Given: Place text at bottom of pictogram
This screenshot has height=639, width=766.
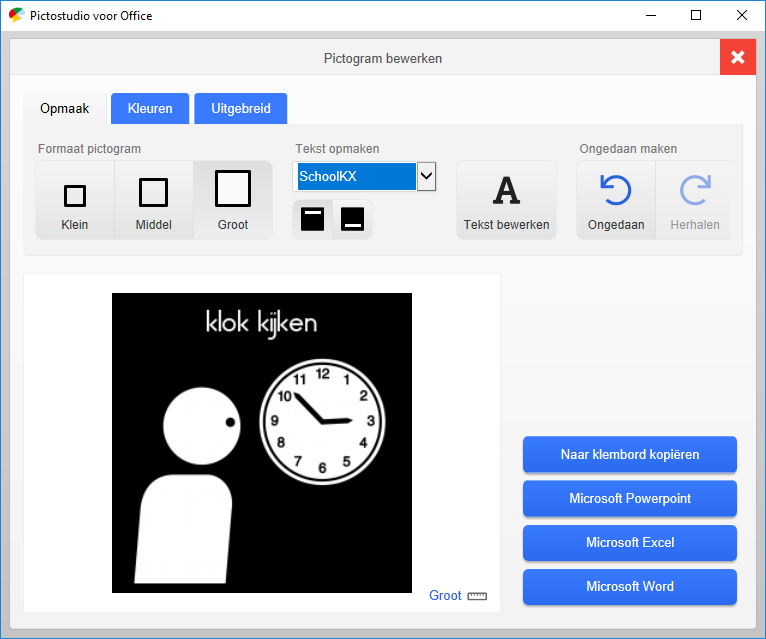Looking at the screenshot, I should coord(352,219).
